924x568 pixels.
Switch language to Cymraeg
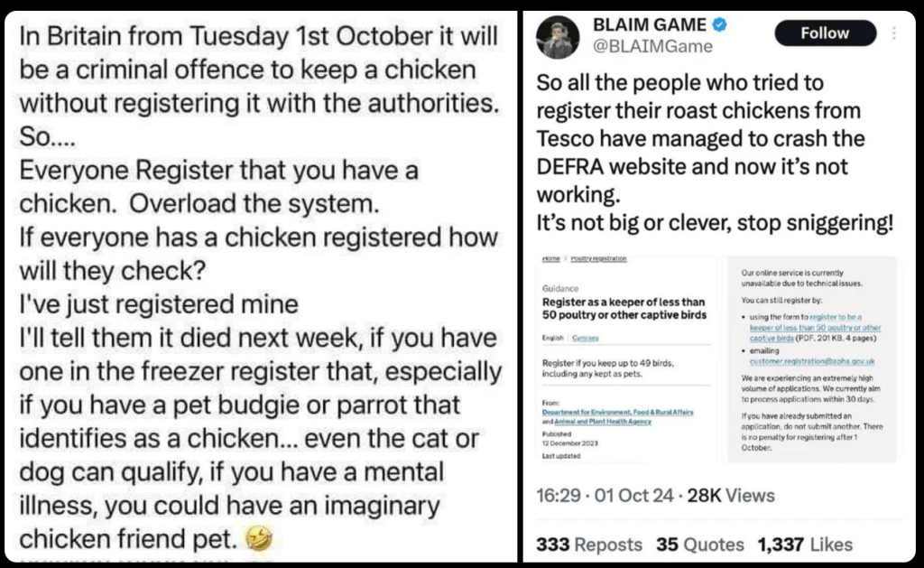click(x=585, y=338)
